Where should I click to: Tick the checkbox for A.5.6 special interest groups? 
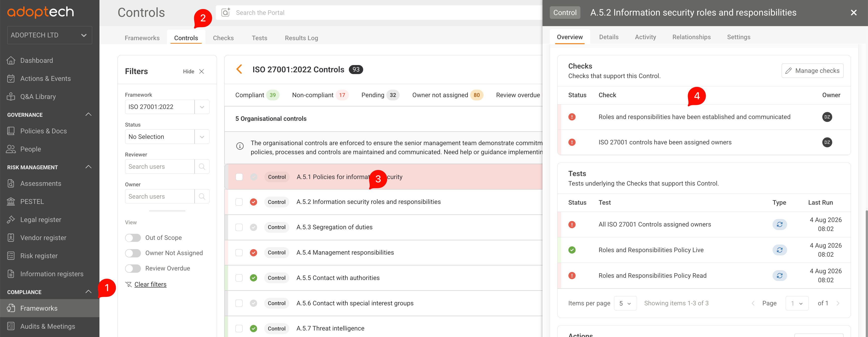coord(239,303)
